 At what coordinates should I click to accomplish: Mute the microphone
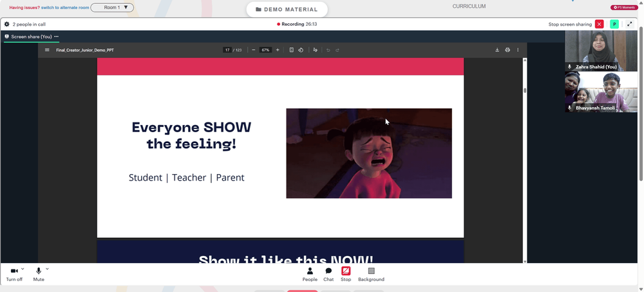39,275
